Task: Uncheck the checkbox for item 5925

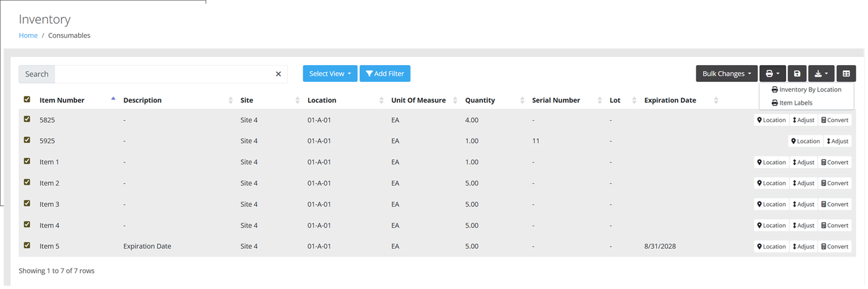Action: pyautogui.click(x=27, y=140)
